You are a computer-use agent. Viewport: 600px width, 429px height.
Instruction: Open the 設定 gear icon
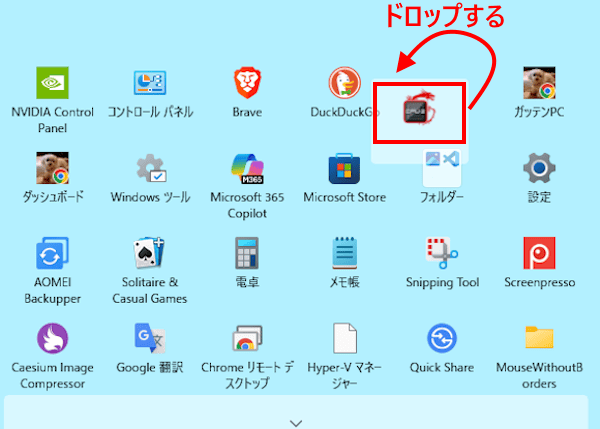pos(539,168)
